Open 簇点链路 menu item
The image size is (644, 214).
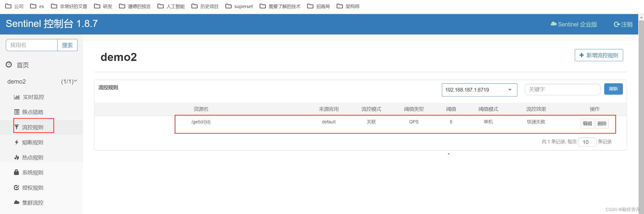tap(33, 112)
